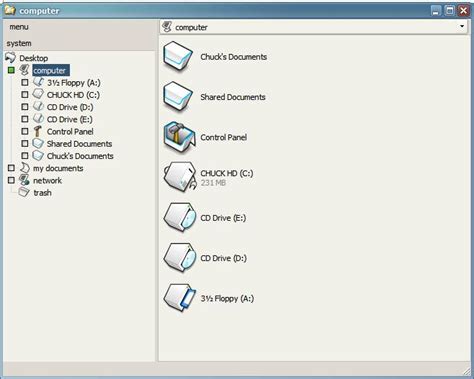Expand the CD Drive (E:) tree node
Screen dimensions: 474x379
pyautogui.click(x=25, y=119)
